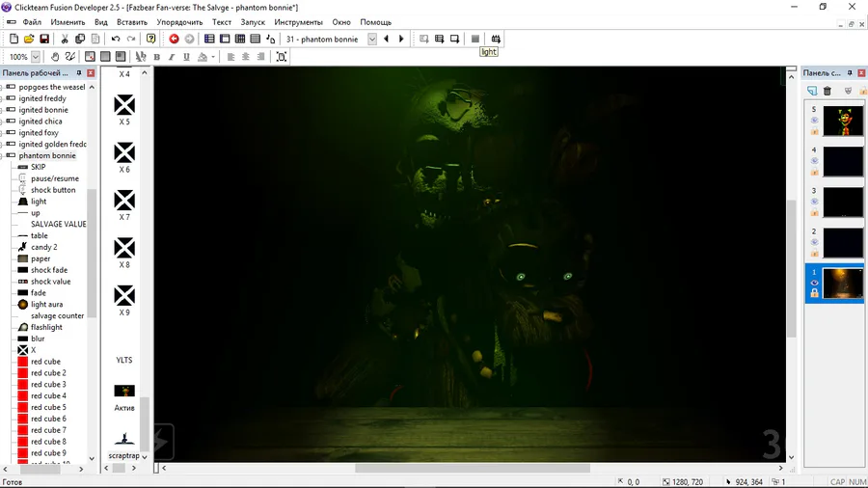Open the Вставить menu
This screenshot has width=868, height=488.
pos(132,22)
